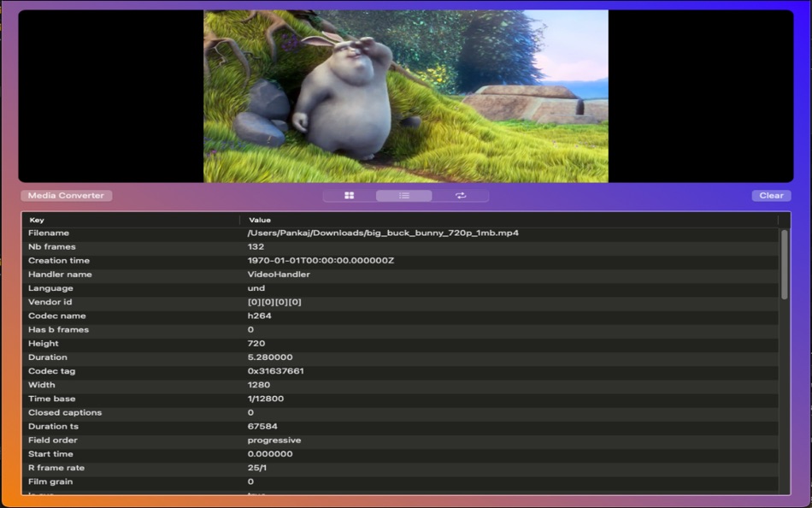812x508 pixels.
Task: Select the Filename row key
Action: [x=49, y=233]
